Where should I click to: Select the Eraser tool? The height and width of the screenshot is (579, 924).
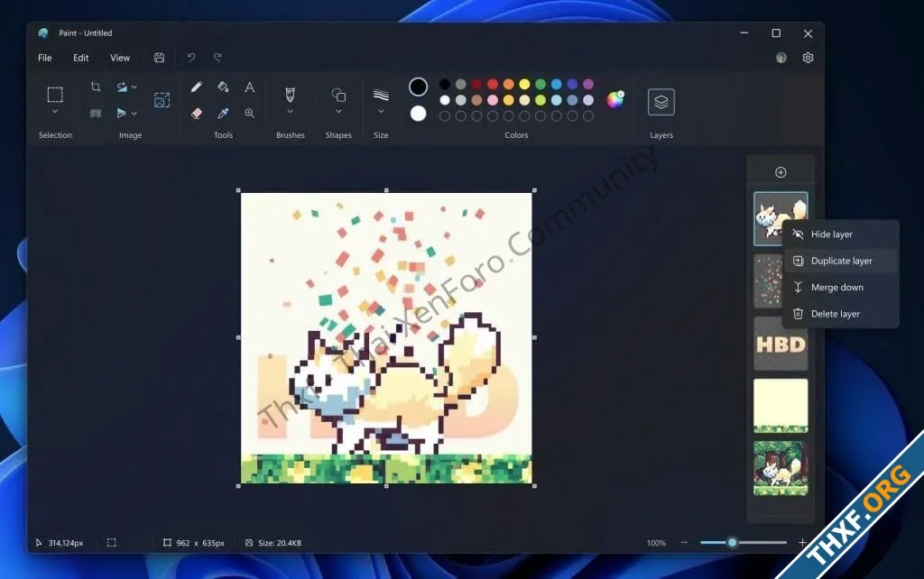[x=197, y=113]
